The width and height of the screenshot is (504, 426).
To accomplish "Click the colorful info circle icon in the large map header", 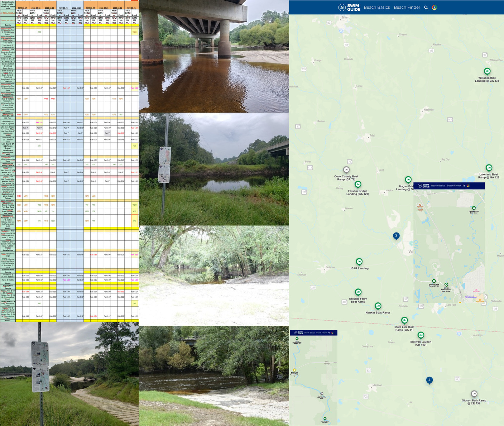I will [434, 7].
